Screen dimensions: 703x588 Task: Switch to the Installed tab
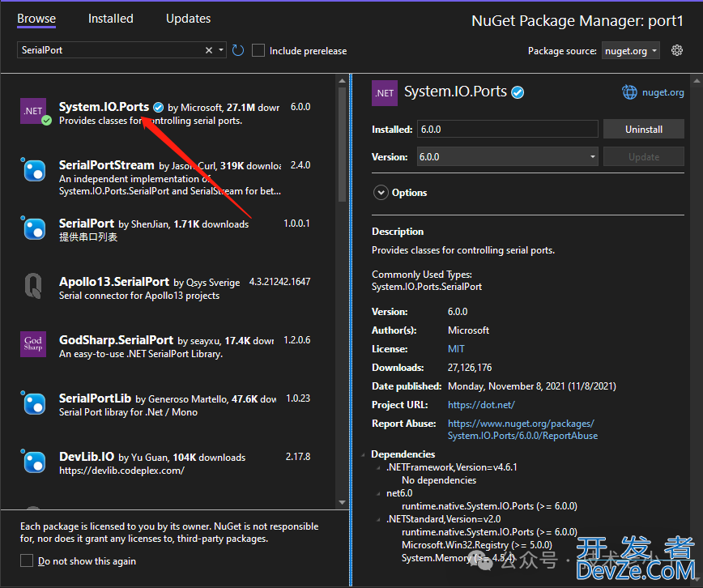coord(110,19)
